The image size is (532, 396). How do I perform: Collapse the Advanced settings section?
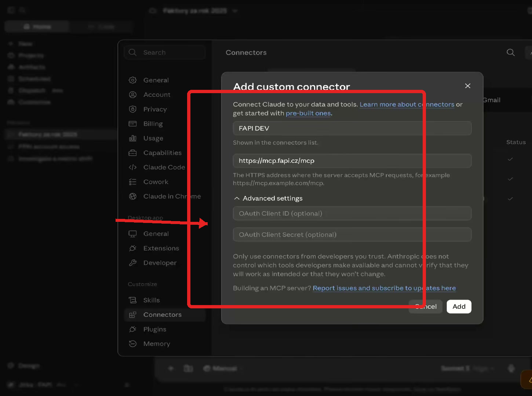268,198
